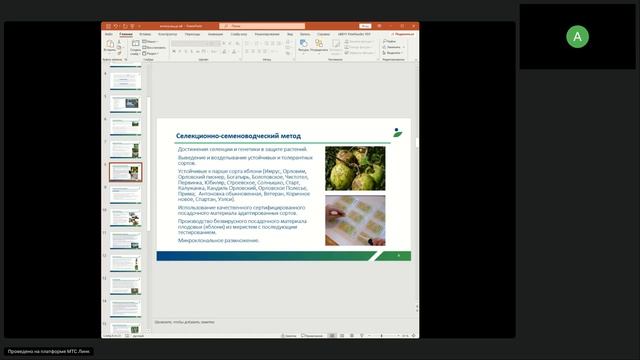Viewport: 640px width, 360px height.
Task: Expand the Рисование group dialog launcher
Action: point(378,60)
